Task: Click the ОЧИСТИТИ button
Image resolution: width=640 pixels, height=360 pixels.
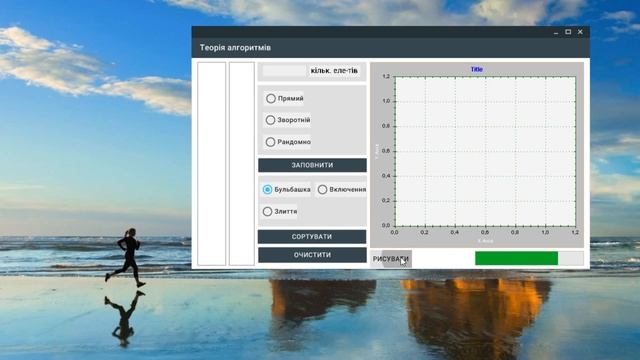Action: coord(312,255)
